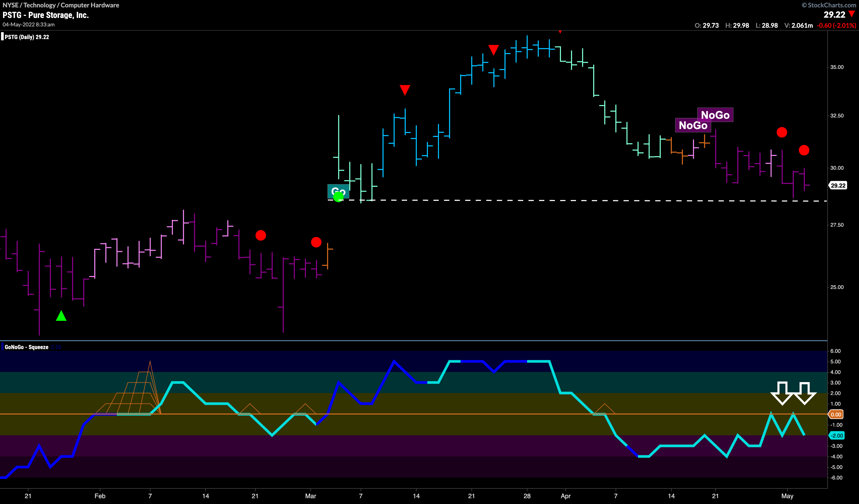The width and height of the screenshot is (859, 504).
Task: Click the 35.00 price axis label
Action: tap(837, 67)
